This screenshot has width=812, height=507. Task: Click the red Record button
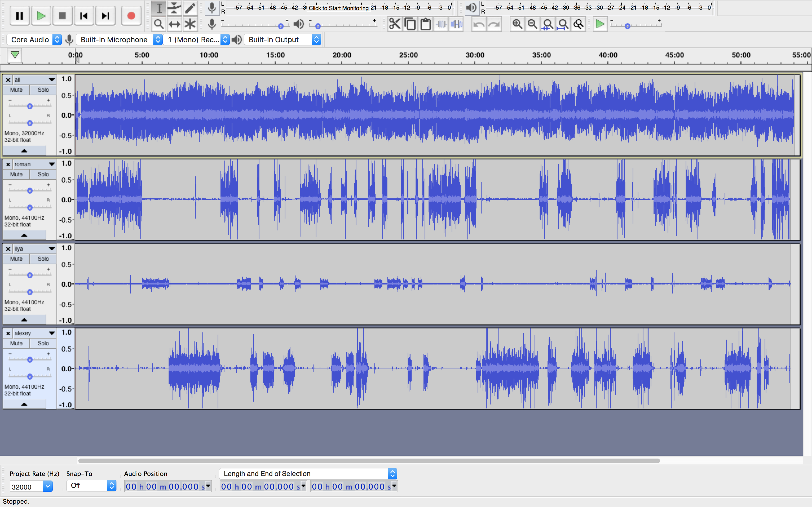pos(131,16)
